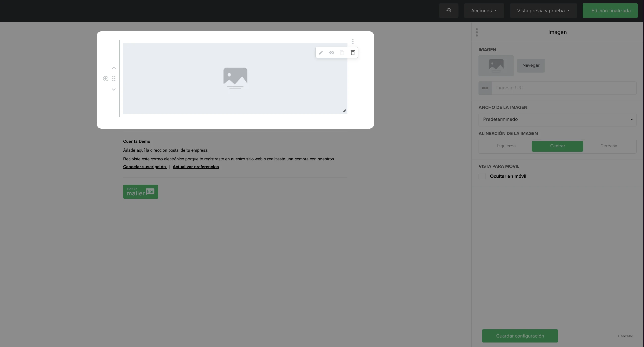Enable the Ocultar en móvil checkbox
This screenshot has width=644, height=347.
[482, 176]
